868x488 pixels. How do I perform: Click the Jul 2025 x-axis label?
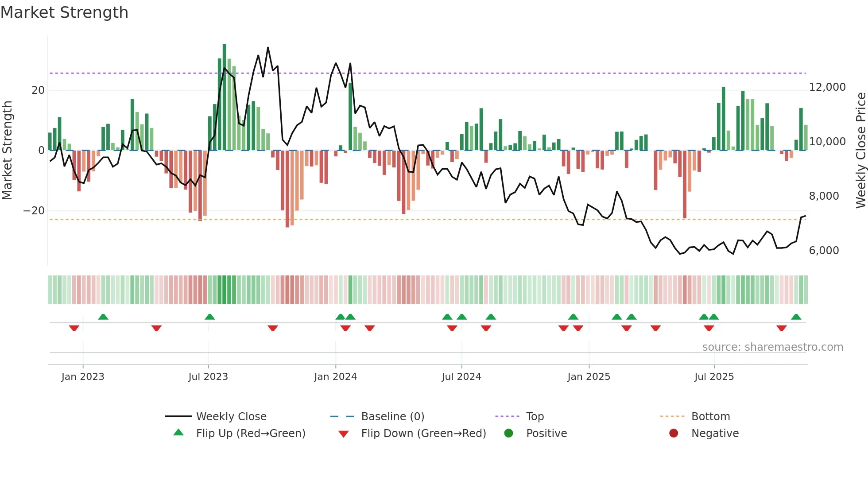714,377
